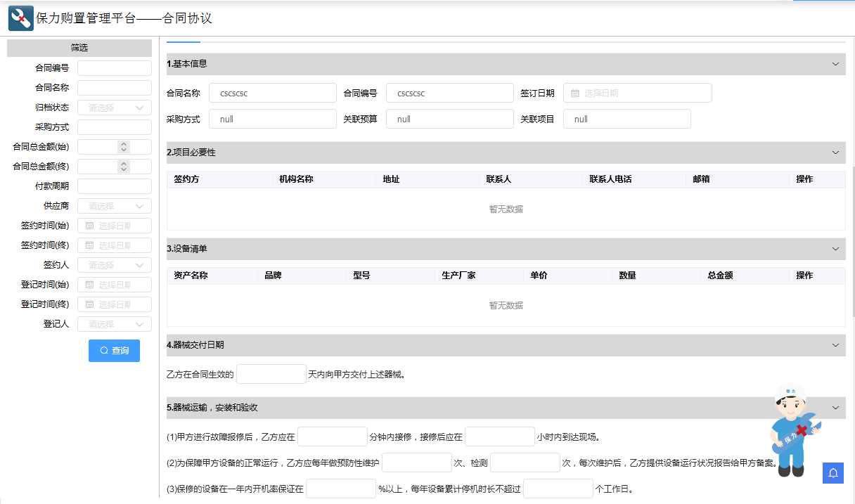The height and width of the screenshot is (504, 855).
Task: Open the 签订日期 date picker field
Action: point(638,93)
